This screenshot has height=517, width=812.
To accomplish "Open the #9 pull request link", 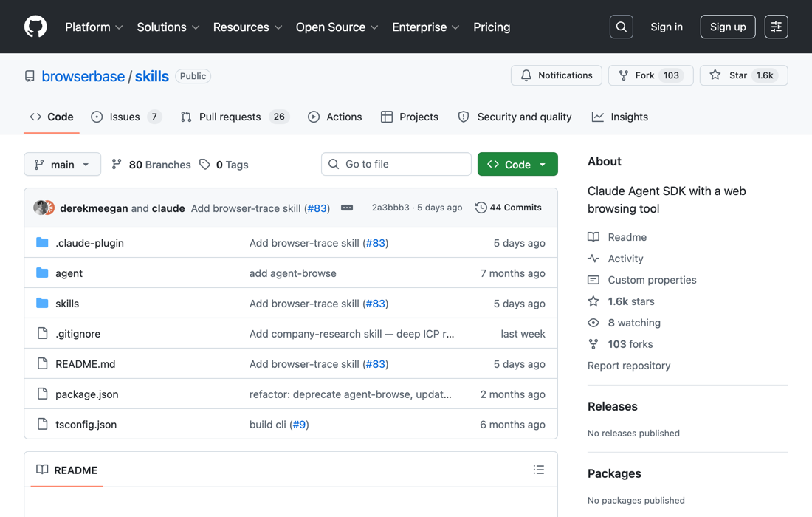I will pyautogui.click(x=299, y=424).
